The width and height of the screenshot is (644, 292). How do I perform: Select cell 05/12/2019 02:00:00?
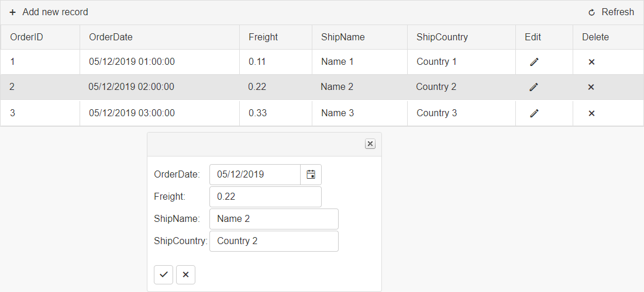click(x=160, y=87)
